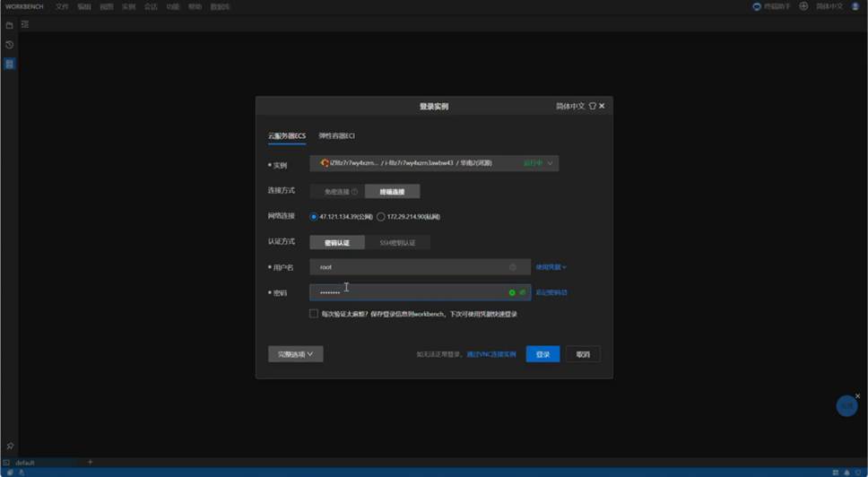Click the pin icon at sidebar bottom
868x477 pixels.
pos(10,447)
